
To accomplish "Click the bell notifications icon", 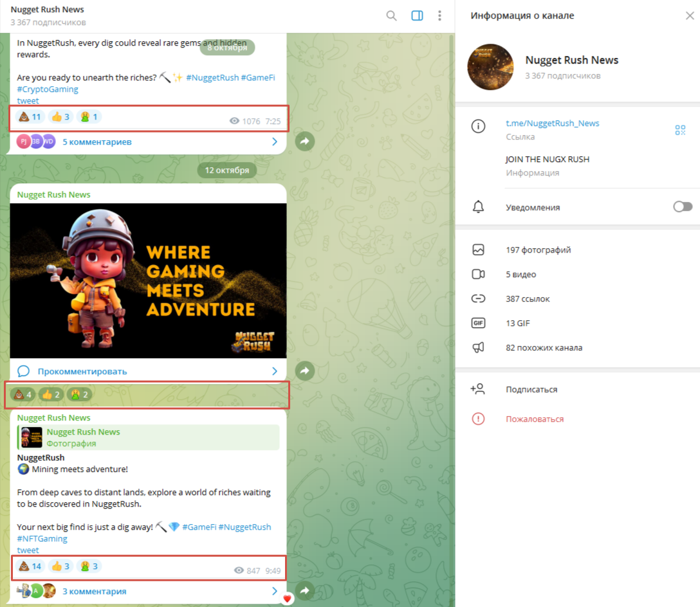I will (x=478, y=206).
